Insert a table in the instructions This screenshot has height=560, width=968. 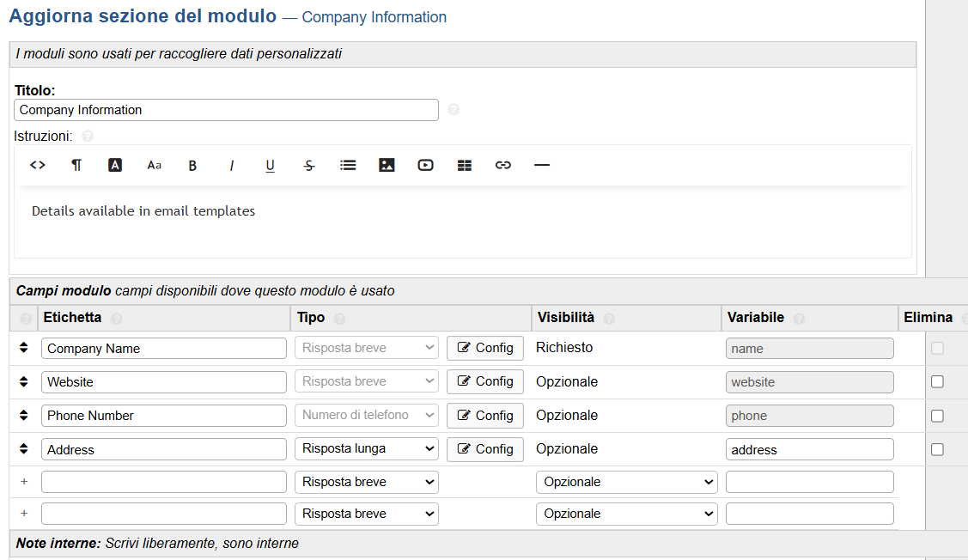pos(465,165)
